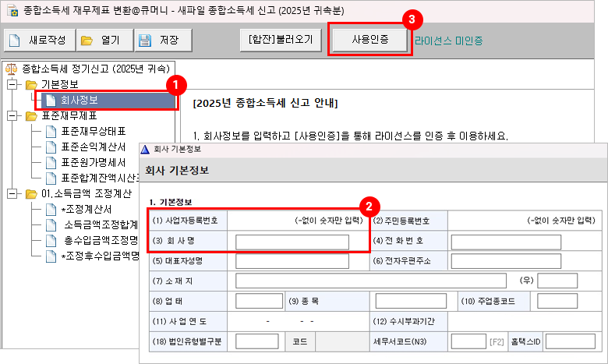This screenshot has height=364, width=608.
Task: Open 표준원가명세서 in the tree
Action: click(x=94, y=162)
